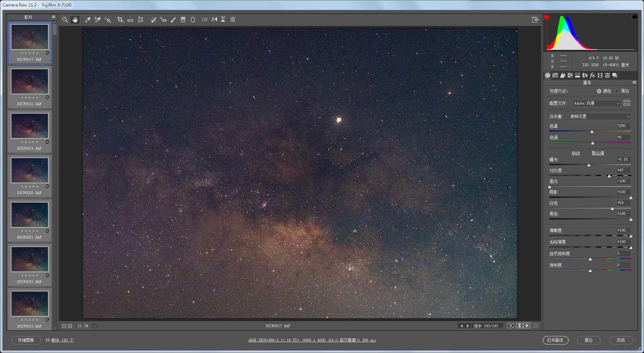Open the preferences list icon
The width and height of the screenshot is (644, 353).
(x=205, y=20)
